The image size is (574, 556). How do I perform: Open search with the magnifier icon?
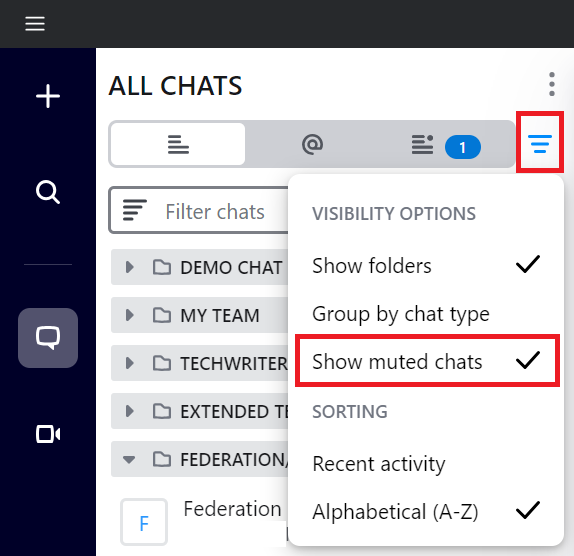(48, 192)
